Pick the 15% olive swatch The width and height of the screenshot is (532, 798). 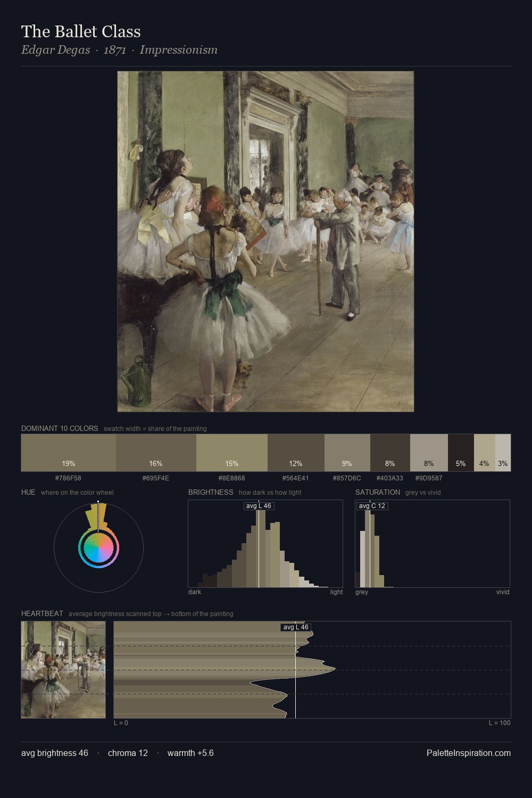[x=232, y=453]
